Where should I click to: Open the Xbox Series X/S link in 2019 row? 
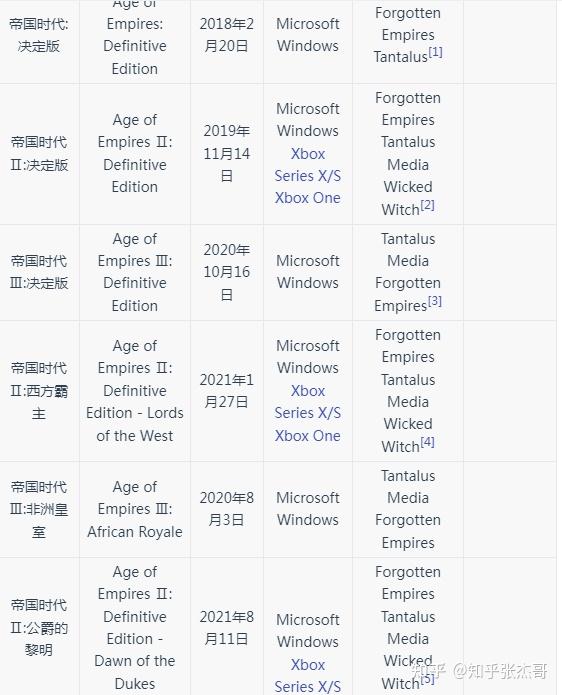click(308, 165)
